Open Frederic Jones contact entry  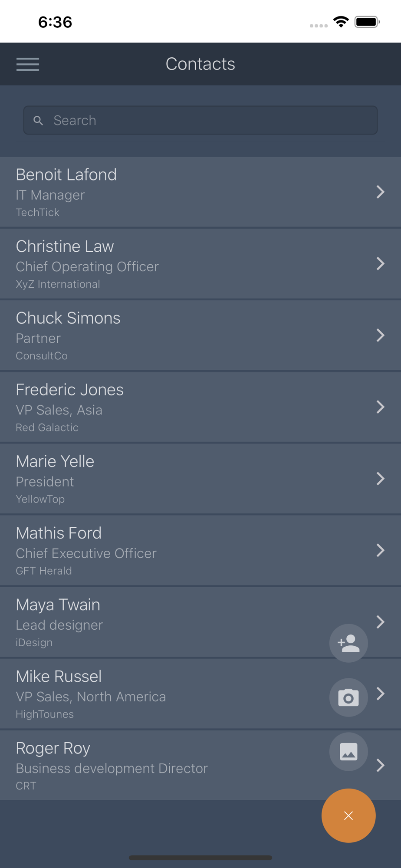tap(200, 407)
